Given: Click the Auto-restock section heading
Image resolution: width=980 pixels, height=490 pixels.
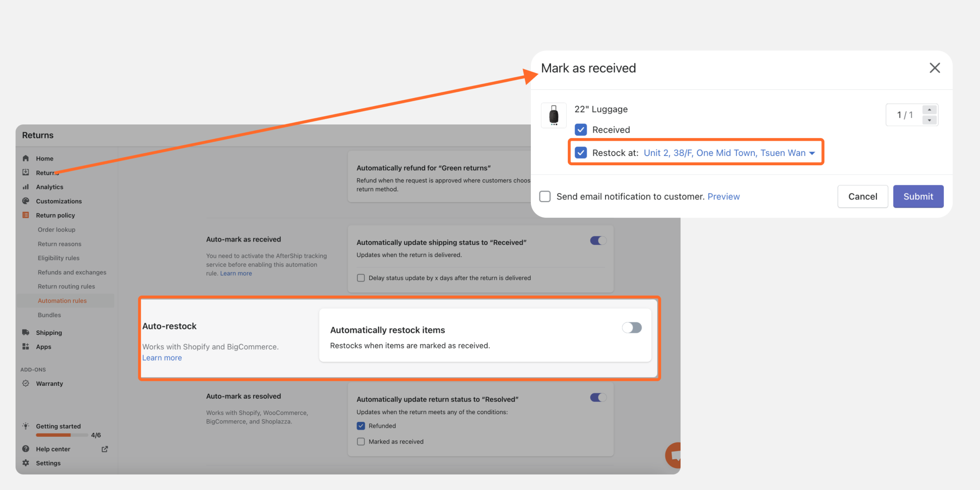Looking at the screenshot, I should 169,326.
